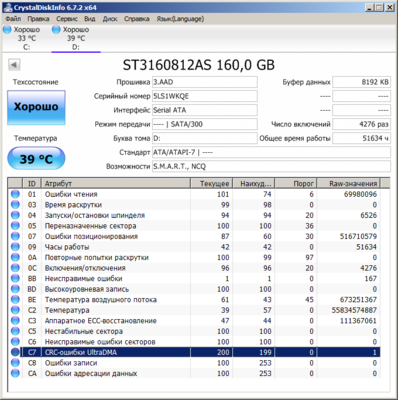This screenshot has height=400, width=398.
Task: Click status orb for attribute 0A
Action: tap(15, 257)
